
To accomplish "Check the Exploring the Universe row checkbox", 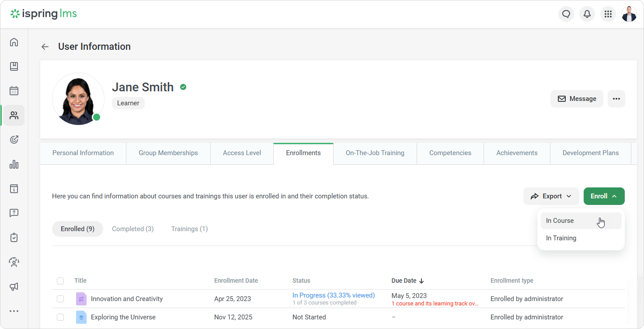I will pos(60,317).
